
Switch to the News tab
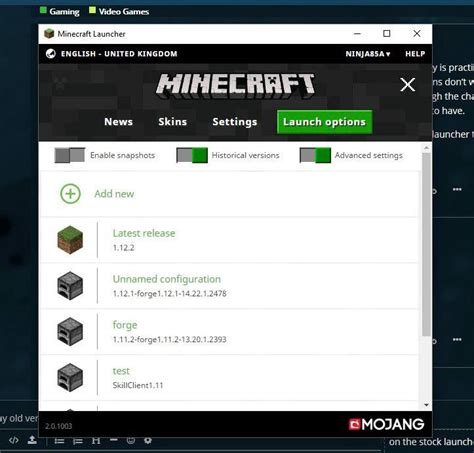[118, 122]
